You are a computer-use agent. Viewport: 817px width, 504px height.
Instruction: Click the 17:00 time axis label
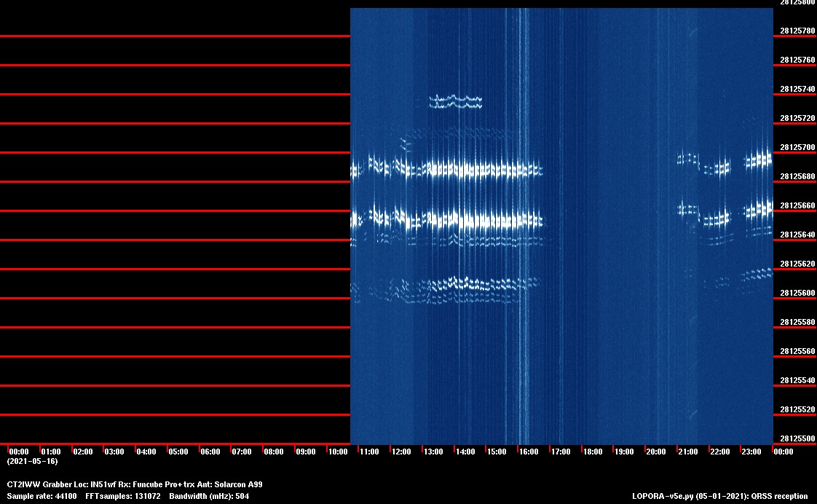[561, 452]
